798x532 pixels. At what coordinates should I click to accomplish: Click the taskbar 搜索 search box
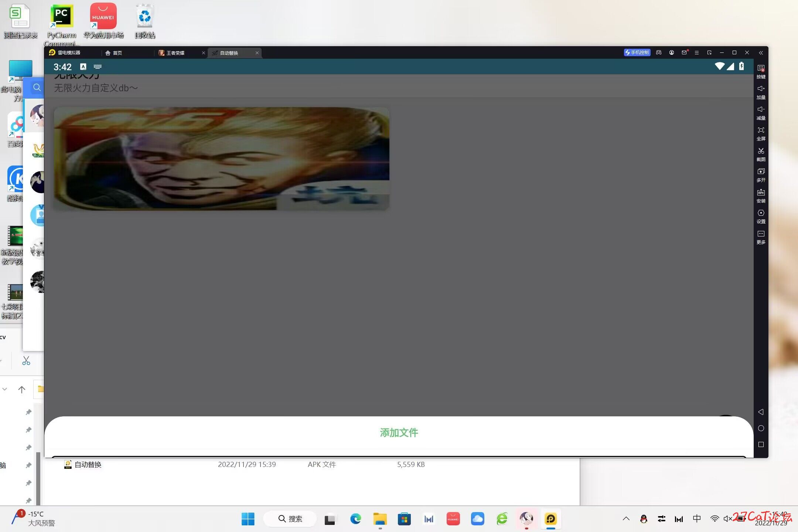tap(290, 519)
